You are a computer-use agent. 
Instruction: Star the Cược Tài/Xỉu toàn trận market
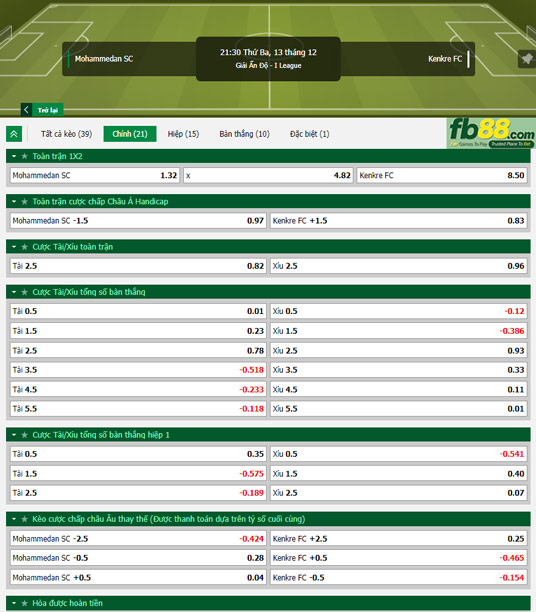point(25,247)
